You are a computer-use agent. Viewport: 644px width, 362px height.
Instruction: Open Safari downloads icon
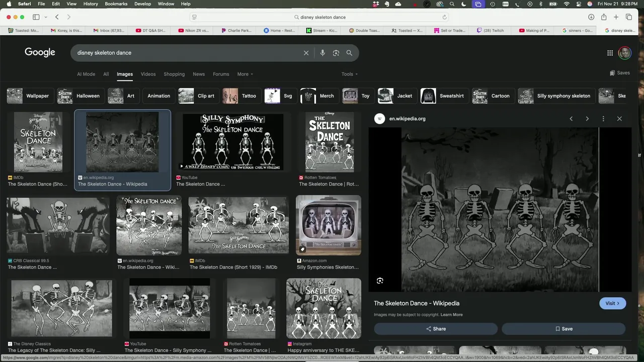591,17
